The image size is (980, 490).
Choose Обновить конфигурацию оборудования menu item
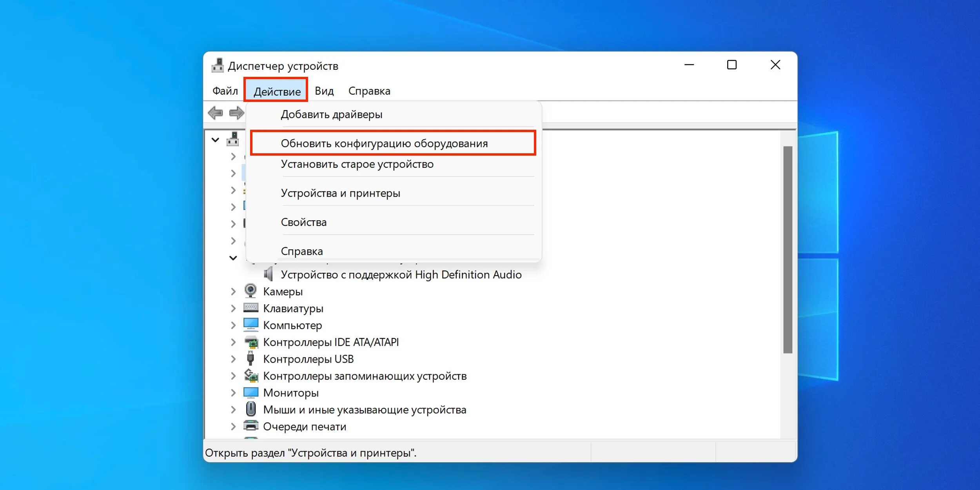coord(384,143)
